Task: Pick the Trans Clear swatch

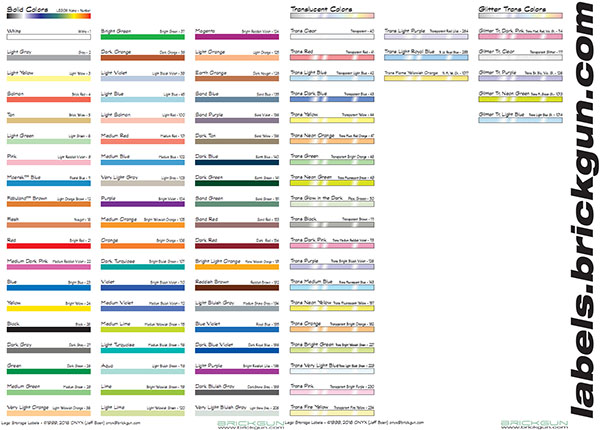Action: pyautogui.click(x=332, y=37)
